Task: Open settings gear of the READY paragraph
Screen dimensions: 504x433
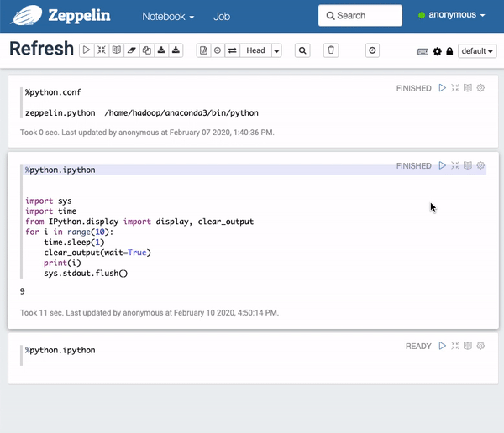Action: (480, 346)
